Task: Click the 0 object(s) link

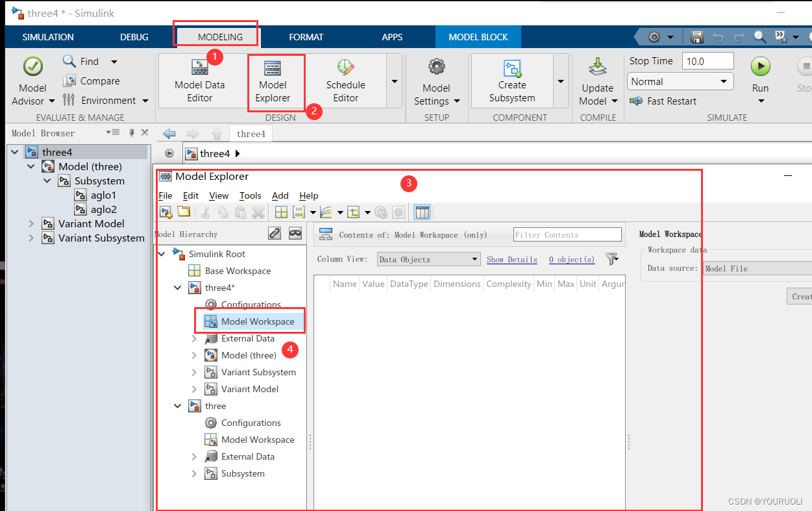Action: 572,259
